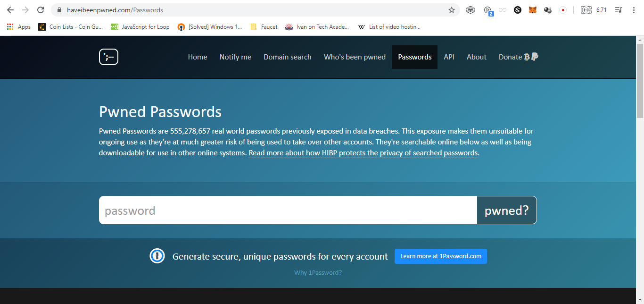Click the pwned? button
This screenshot has height=304, width=644.
tap(507, 210)
